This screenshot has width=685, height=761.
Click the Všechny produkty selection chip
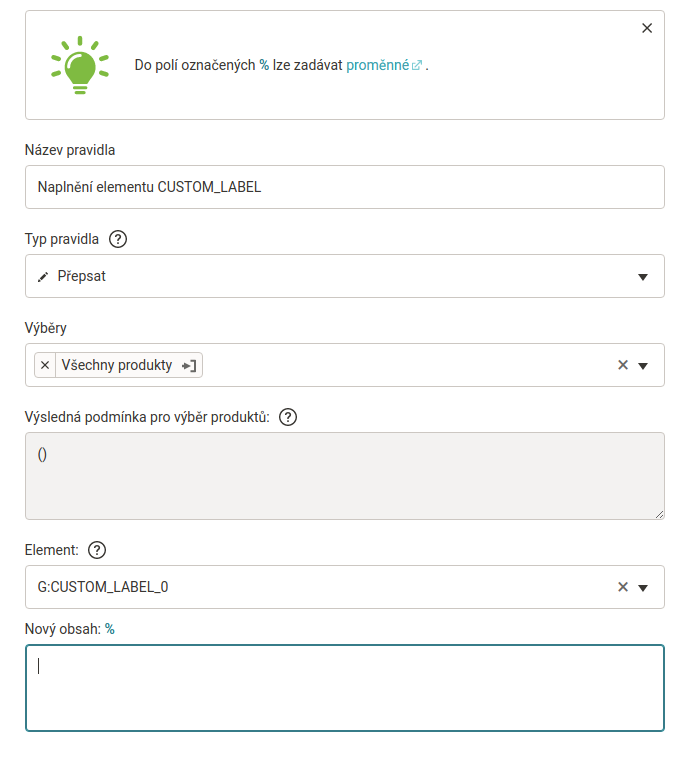(x=116, y=365)
